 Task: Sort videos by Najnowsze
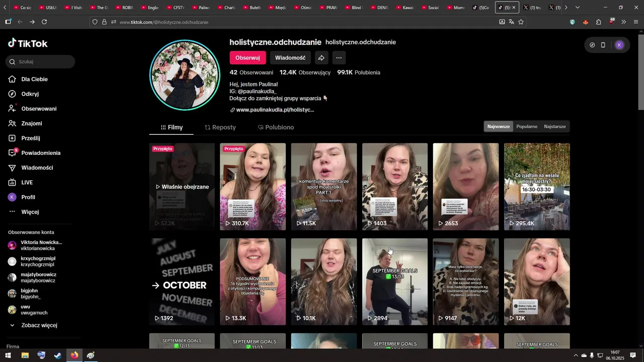pyautogui.click(x=499, y=127)
